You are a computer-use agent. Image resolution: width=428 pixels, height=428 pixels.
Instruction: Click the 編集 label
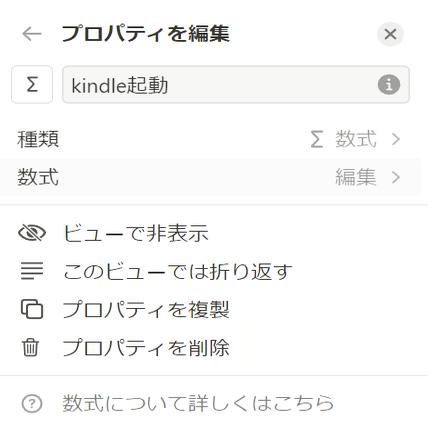tap(356, 177)
